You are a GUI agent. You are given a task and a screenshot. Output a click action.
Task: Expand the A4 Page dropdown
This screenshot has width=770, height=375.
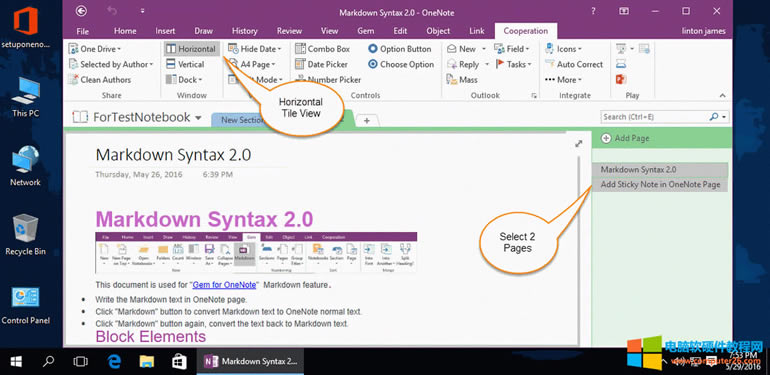pyautogui.click(x=252, y=64)
